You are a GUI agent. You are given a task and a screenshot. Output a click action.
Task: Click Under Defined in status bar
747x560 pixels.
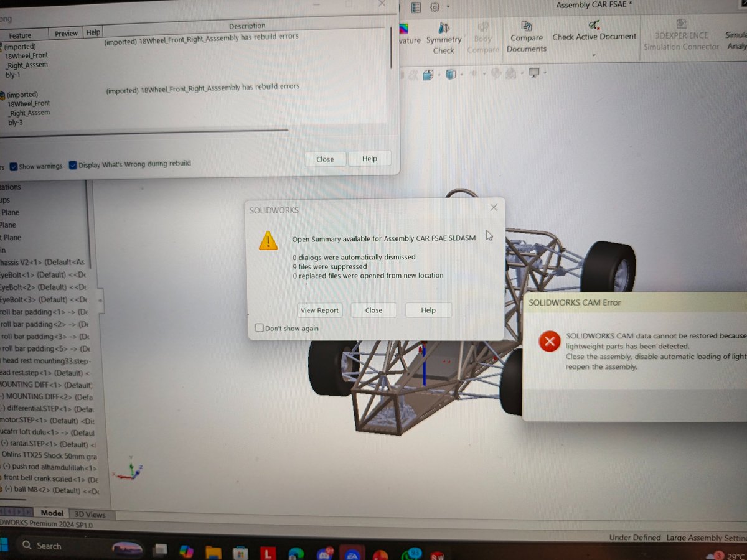(635, 538)
